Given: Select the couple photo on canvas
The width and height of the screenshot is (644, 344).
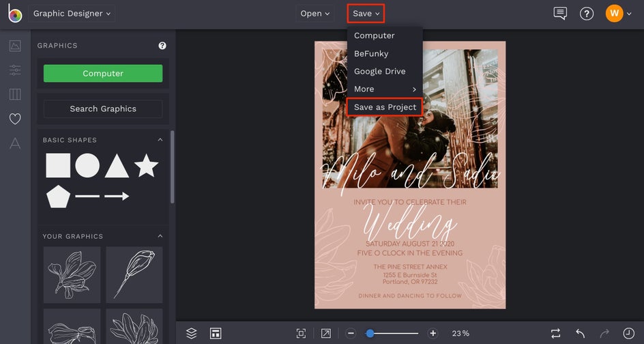Looking at the screenshot, I should pos(410,119).
